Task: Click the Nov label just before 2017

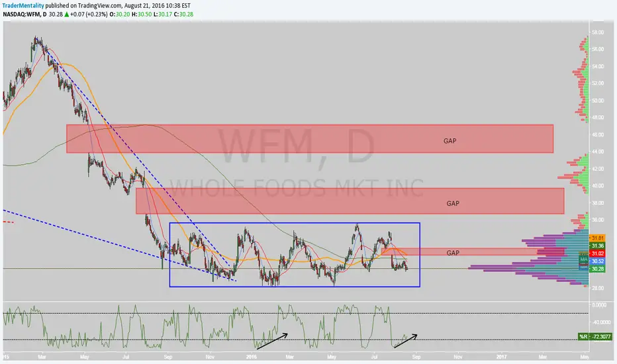Action: tap(457, 357)
